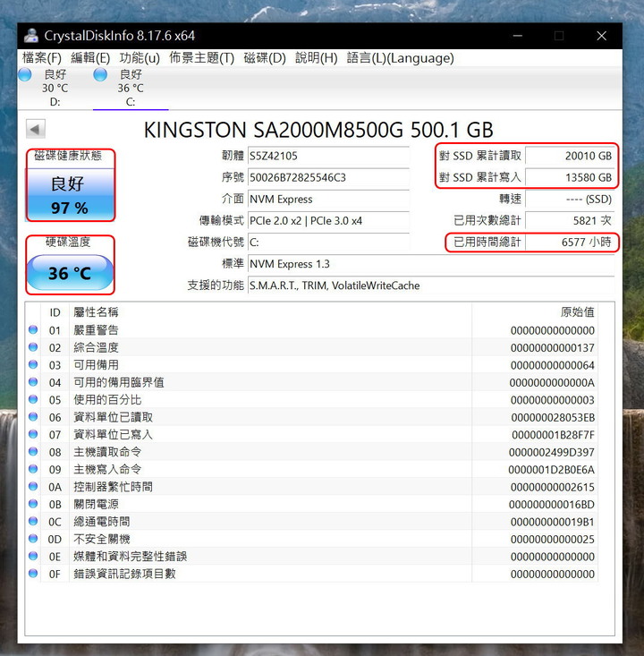Click status dot for attribute 02 綜合溫度

pyautogui.click(x=33, y=347)
